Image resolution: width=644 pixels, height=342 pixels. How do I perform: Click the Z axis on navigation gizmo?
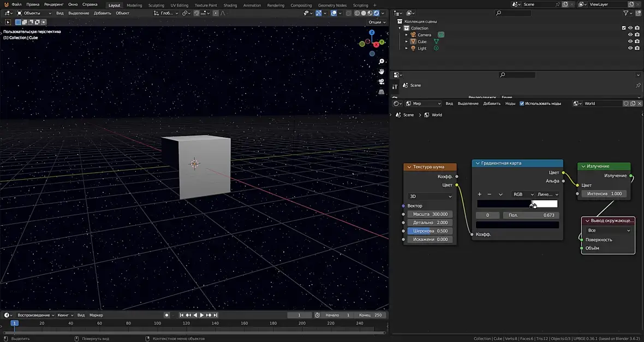pyautogui.click(x=372, y=33)
